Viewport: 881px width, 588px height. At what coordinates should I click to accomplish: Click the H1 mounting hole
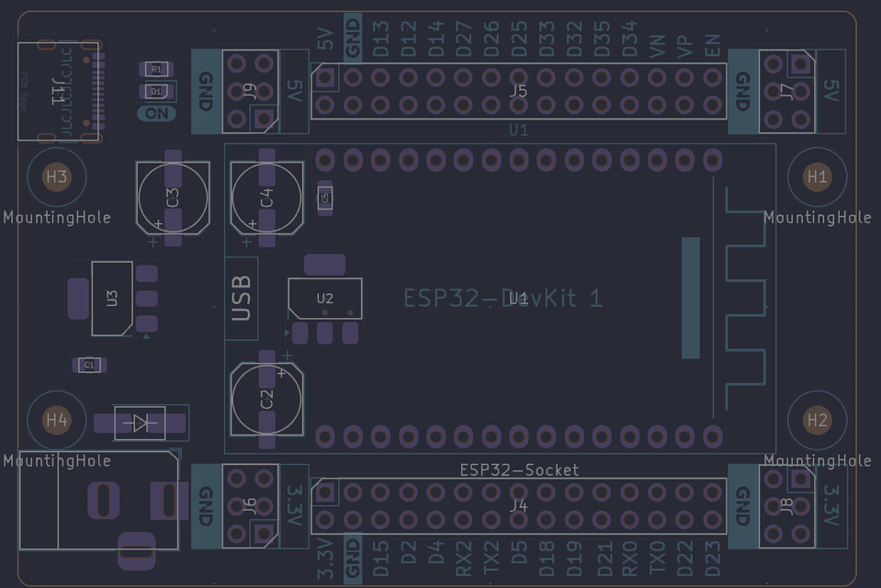(x=817, y=177)
